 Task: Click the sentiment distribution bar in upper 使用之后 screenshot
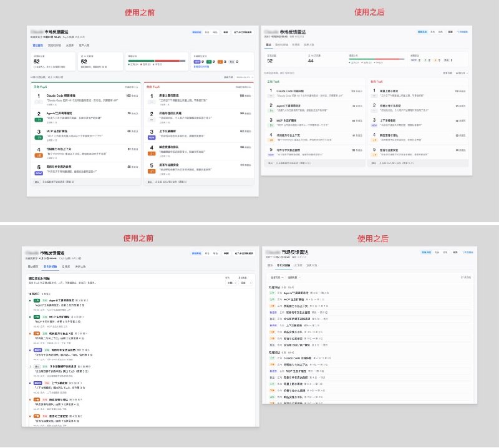(377, 59)
